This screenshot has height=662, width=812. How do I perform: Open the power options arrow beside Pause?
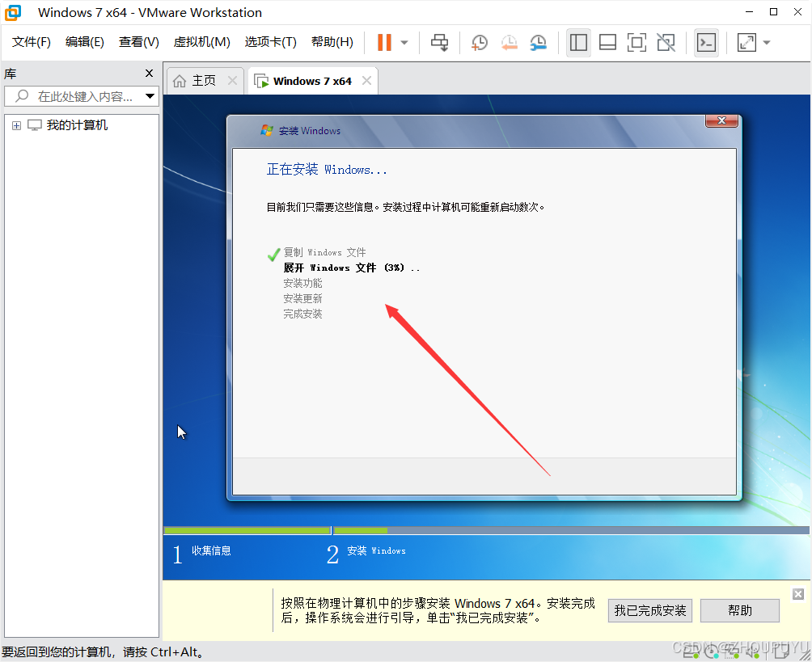(x=404, y=43)
